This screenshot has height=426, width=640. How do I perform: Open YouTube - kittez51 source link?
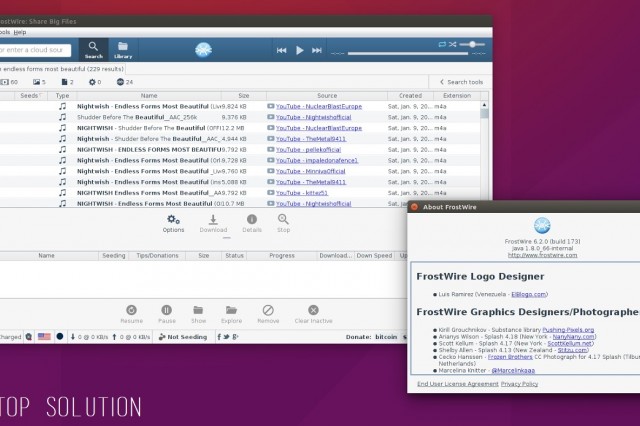[302, 193]
